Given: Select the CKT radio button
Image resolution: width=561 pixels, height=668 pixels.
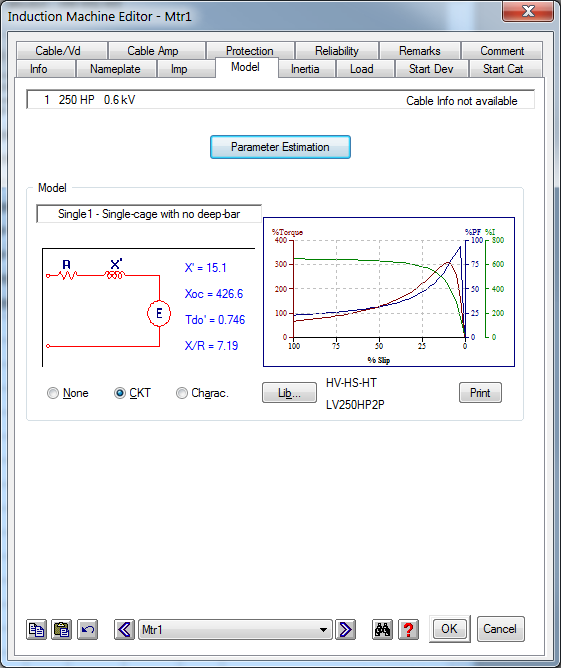Looking at the screenshot, I should [120, 393].
